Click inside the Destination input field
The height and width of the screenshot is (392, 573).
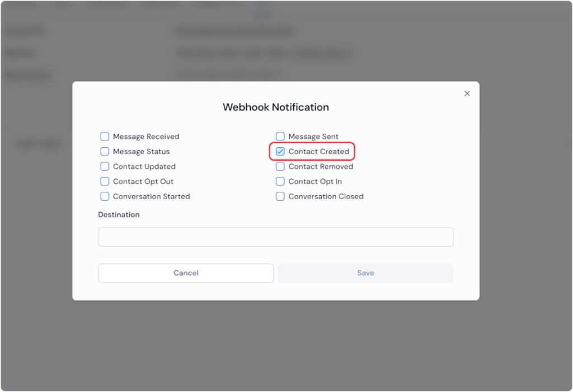pos(275,237)
